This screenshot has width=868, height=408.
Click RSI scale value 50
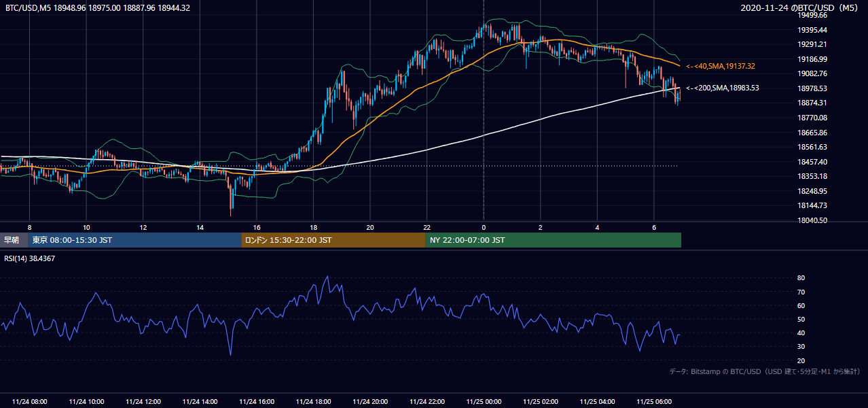point(801,319)
